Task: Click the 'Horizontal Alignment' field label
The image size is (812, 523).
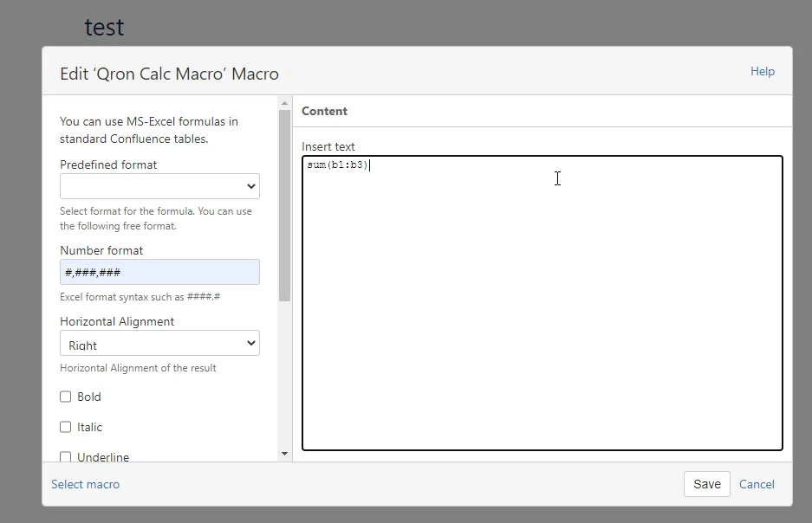Action: point(117,321)
